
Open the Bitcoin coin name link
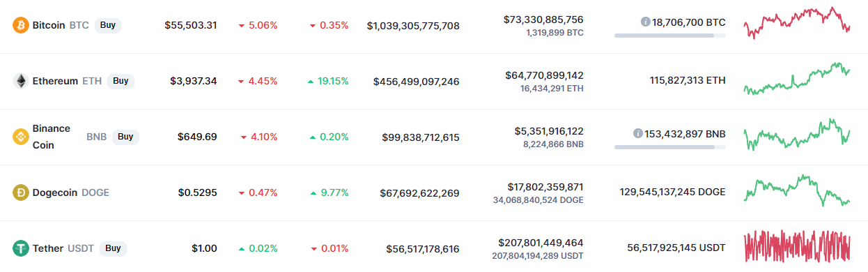coord(49,25)
